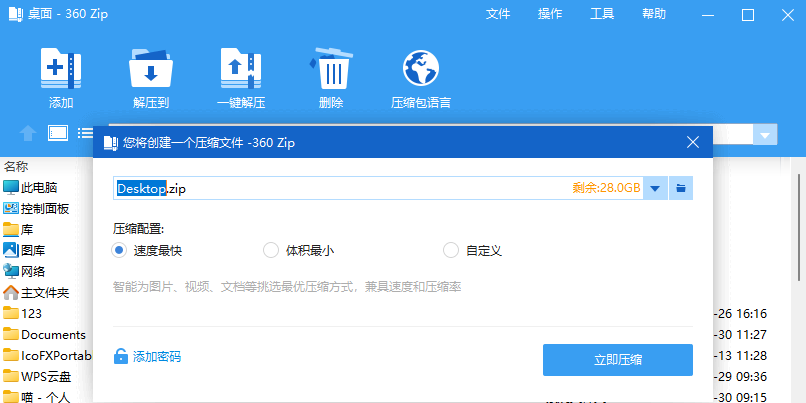This screenshot has height=403, width=806.
Task: Click the main window vertical scrollbar
Action: point(800,228)
